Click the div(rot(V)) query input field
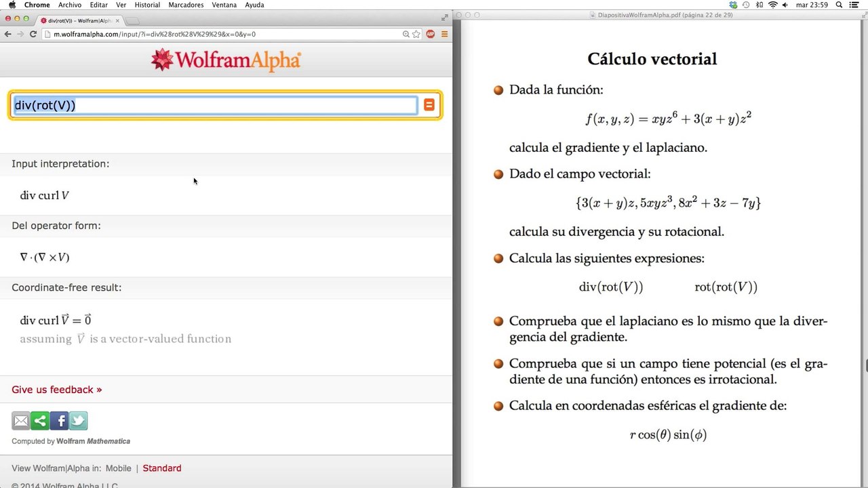This screenshot has height=488, width=868. [x=215, y=105]
